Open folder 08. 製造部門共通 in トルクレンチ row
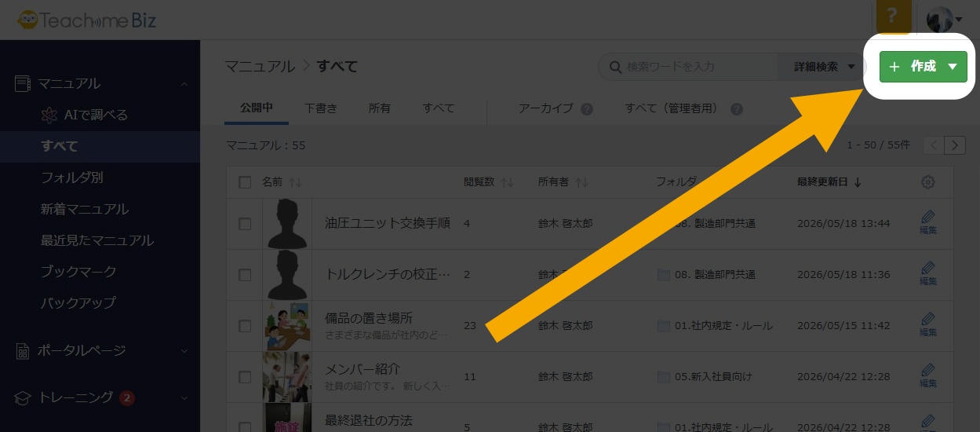 click(x=706, y=275)
